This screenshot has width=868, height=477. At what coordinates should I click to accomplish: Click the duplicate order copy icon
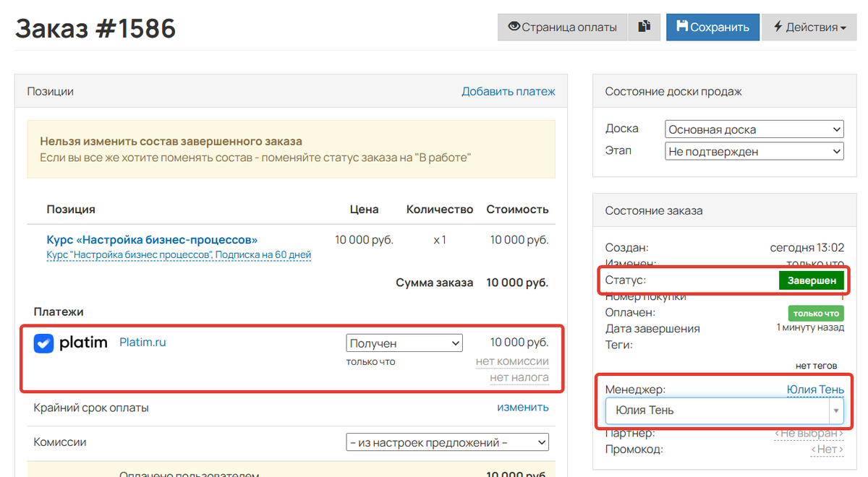pos(644,27)
